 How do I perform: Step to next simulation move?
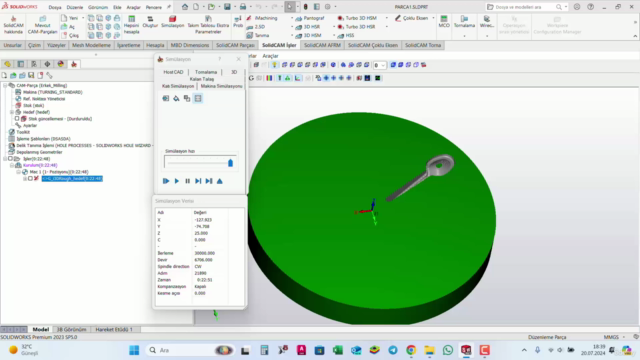coord(198,181)
